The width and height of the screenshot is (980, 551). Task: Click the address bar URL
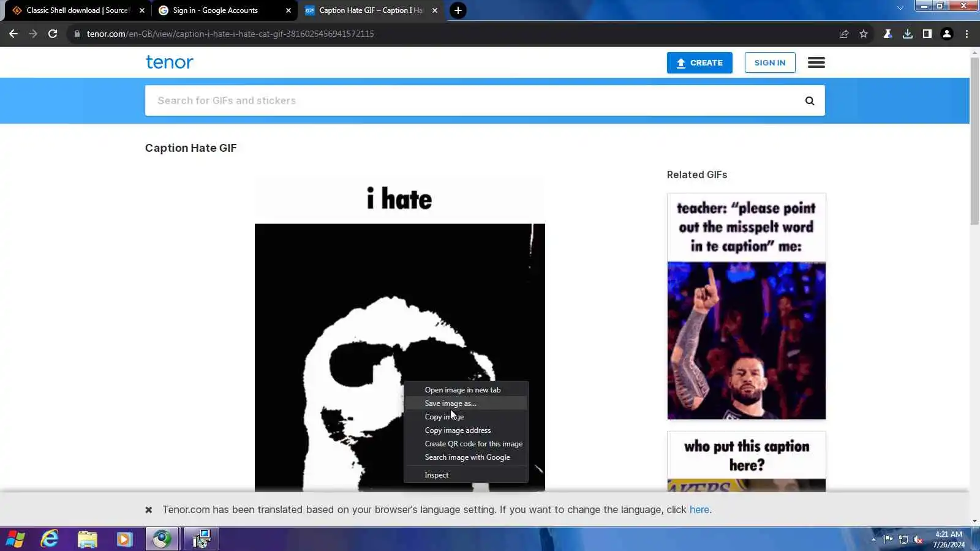[x=230, y=34]
